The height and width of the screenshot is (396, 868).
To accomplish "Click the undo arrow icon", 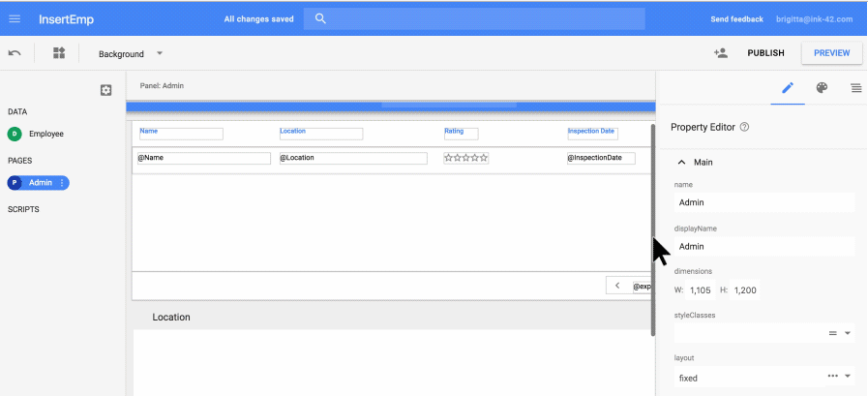I will 15,53.
